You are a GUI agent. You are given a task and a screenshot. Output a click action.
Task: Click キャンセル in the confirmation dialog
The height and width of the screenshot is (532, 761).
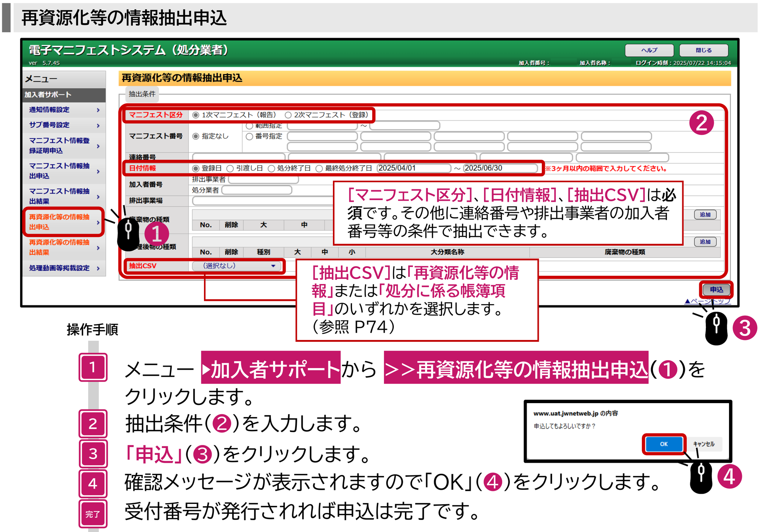(x=704, y=444)
